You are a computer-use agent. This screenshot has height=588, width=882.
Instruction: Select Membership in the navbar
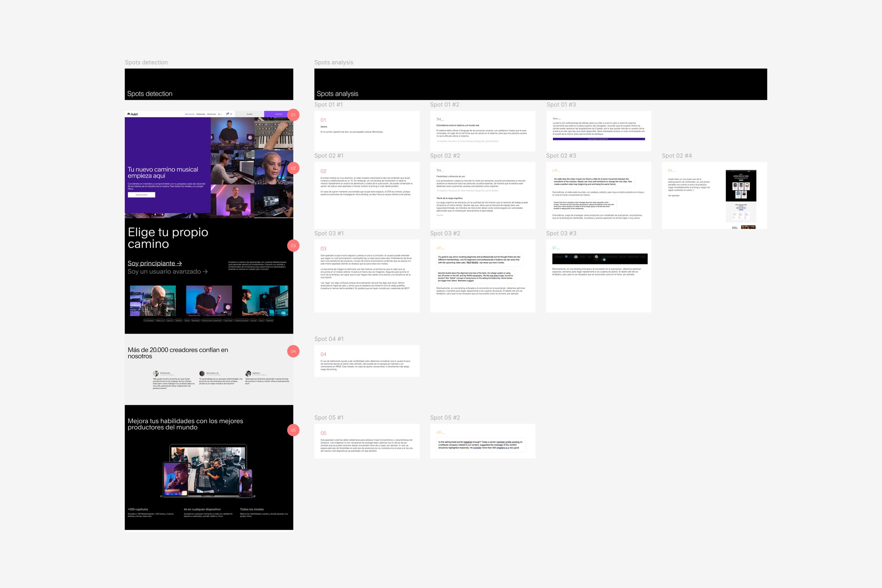pyautogui.click(x=190, y=114)
